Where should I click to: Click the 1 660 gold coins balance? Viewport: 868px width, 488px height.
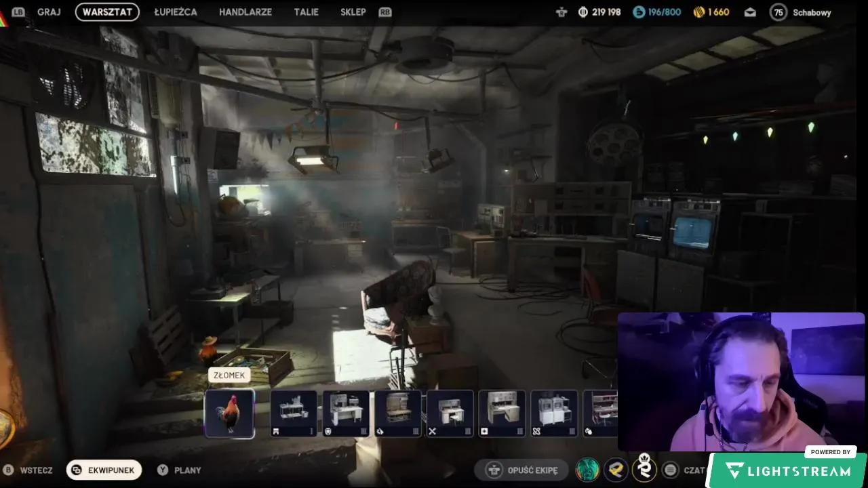719,12
